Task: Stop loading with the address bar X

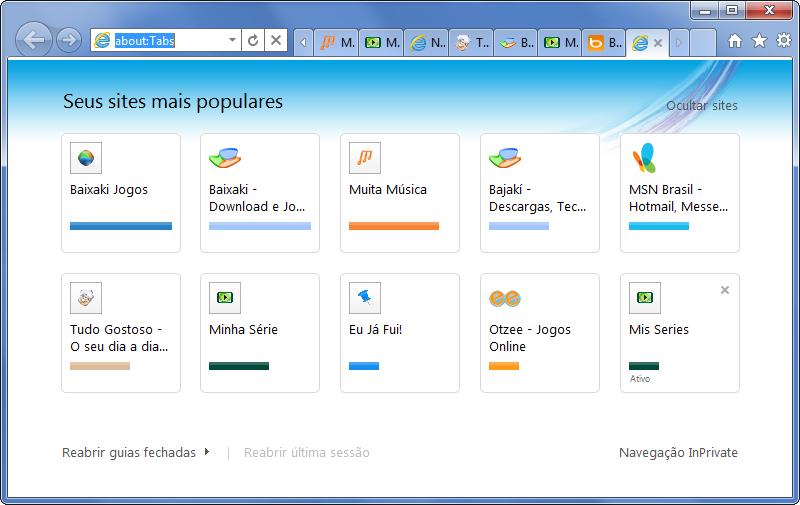Action: 276,40
